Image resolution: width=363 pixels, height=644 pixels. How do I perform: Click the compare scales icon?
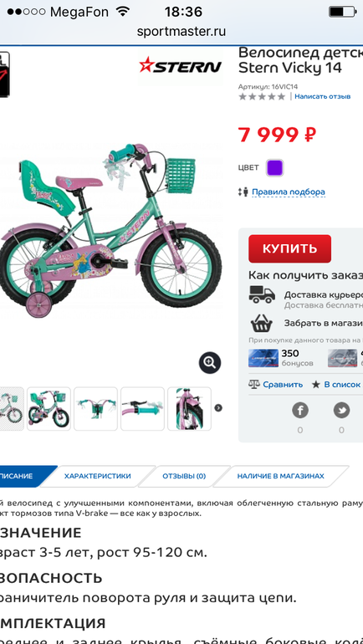point(254,384)
